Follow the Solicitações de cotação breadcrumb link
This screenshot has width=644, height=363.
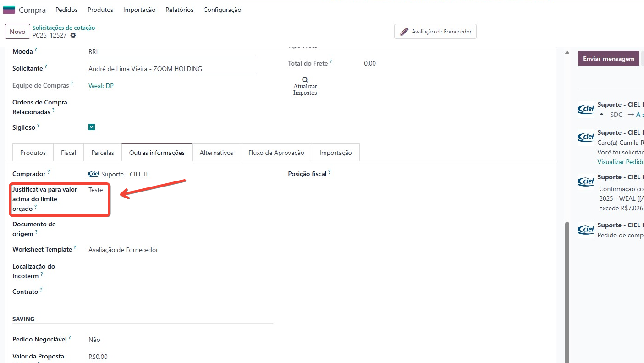point(64,27)
